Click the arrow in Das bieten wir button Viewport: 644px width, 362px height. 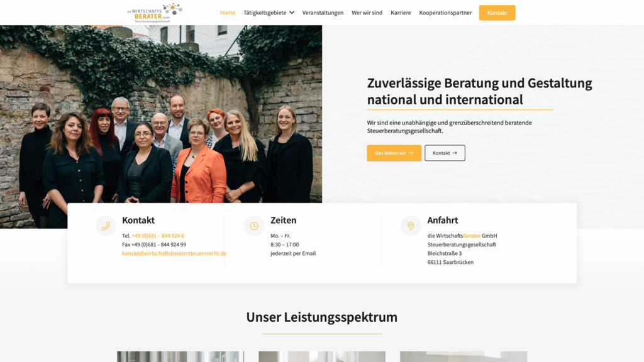point(411,153)
